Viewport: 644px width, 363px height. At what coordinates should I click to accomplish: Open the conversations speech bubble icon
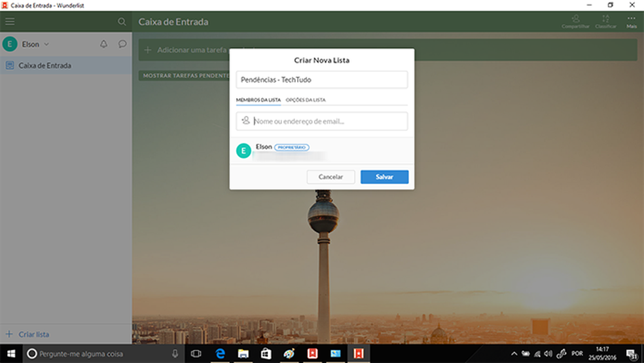(122, 44)
